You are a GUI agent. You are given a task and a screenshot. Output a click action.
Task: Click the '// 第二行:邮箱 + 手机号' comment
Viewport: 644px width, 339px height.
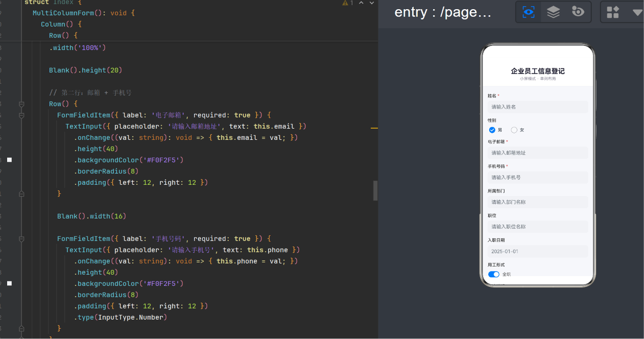(x=90, y=92)
